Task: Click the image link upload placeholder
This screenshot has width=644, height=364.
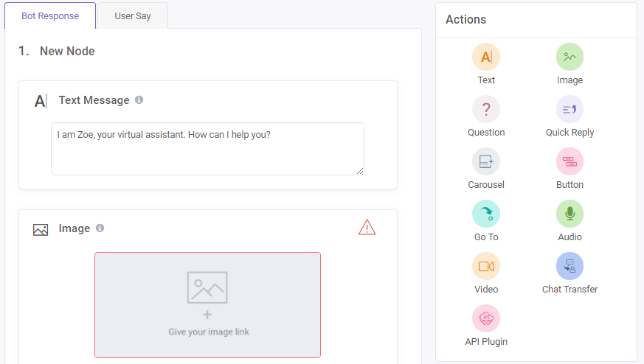Action: (207, 304)
